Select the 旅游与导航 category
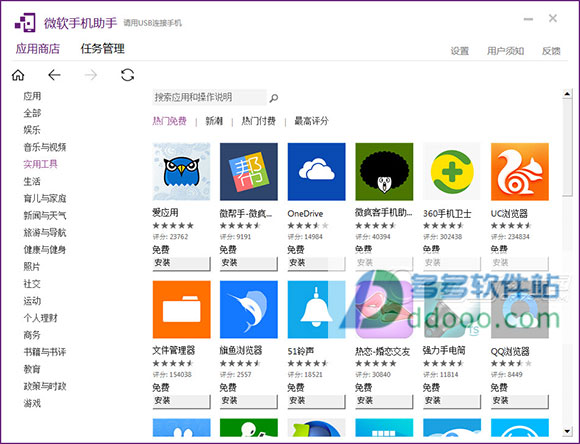The width and height of the screenshot is (580, 444). point(45,233)
